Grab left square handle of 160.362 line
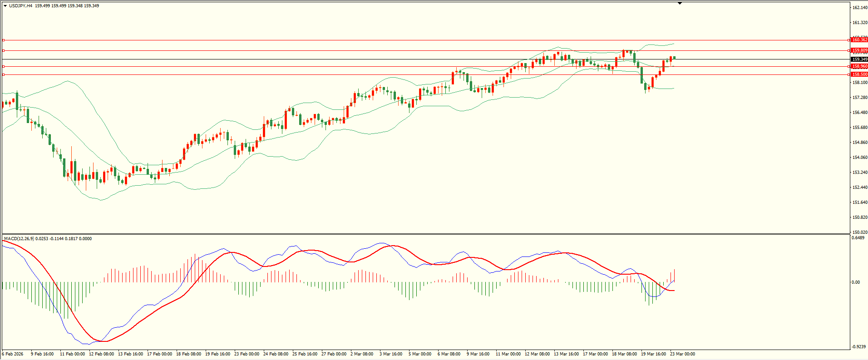 pyautogui.click(x=3, y=40)
